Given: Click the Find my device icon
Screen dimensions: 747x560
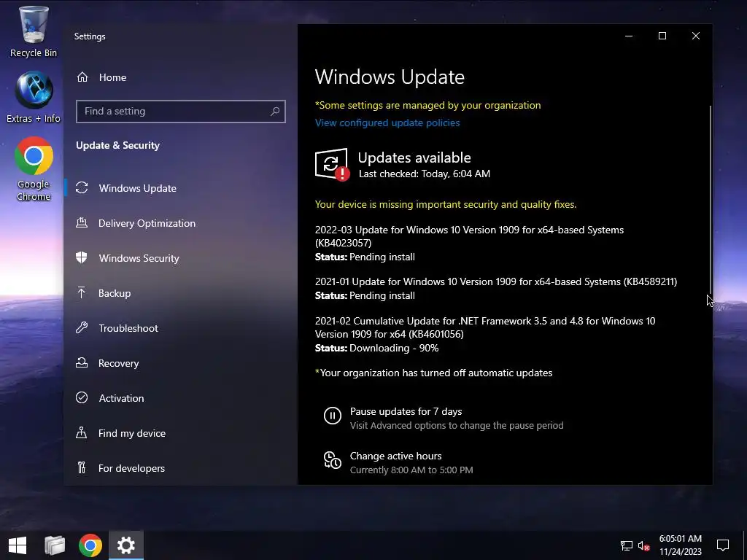Looking at the screenshot, I should pos(82,433).
